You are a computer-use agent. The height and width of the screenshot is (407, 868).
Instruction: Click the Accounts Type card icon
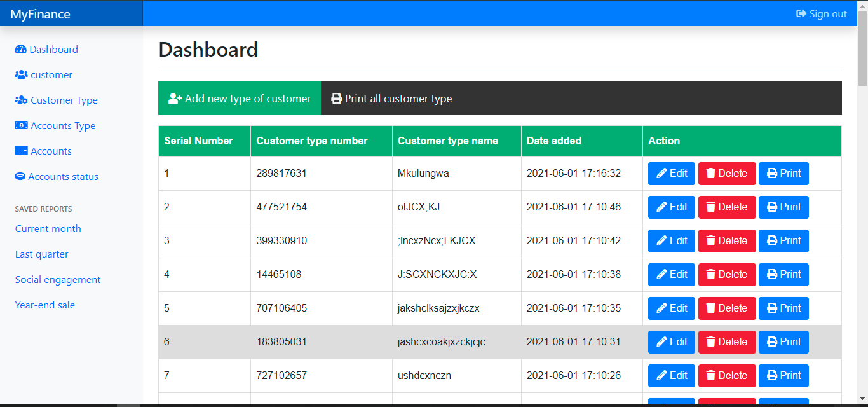click(x=20, y=125)
